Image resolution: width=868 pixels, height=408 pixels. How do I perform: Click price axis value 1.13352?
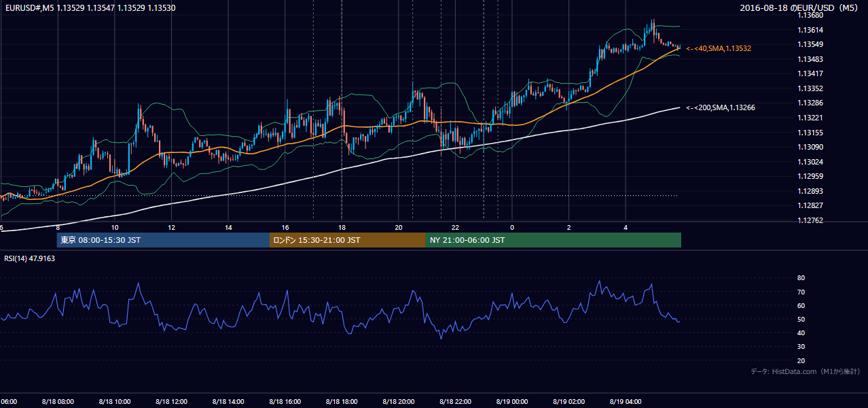[810, 88]
